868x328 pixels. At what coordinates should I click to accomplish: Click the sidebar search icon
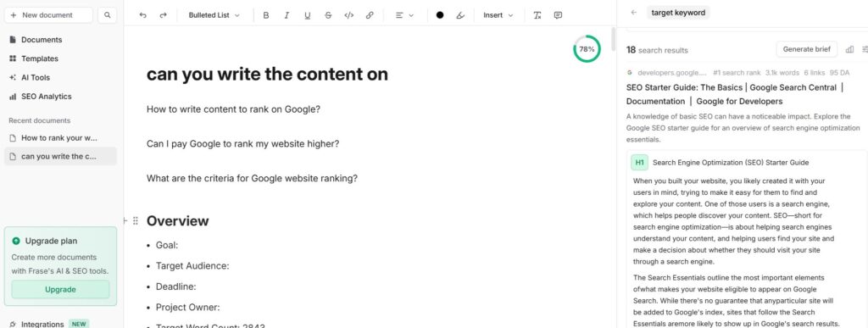(x=107, y=15)
